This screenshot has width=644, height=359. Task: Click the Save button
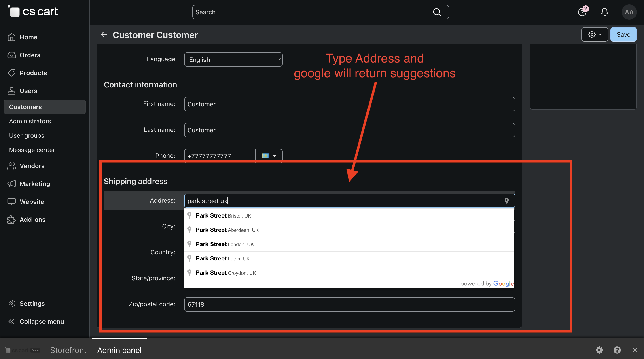tap(623, 34)
